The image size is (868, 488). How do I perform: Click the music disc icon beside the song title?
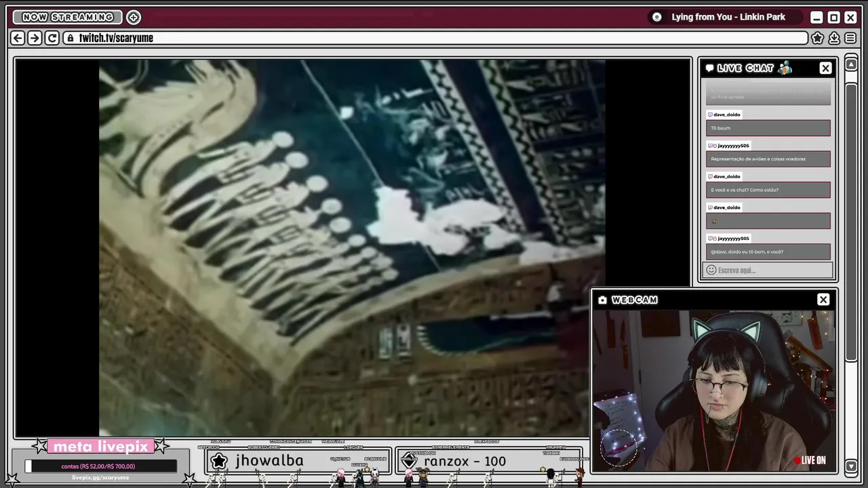tap(656, 17)
